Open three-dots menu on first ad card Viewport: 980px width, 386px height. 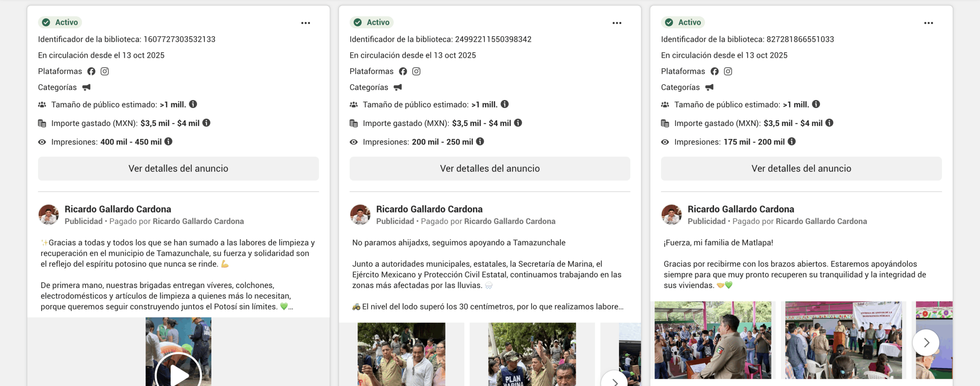point(305,23)
